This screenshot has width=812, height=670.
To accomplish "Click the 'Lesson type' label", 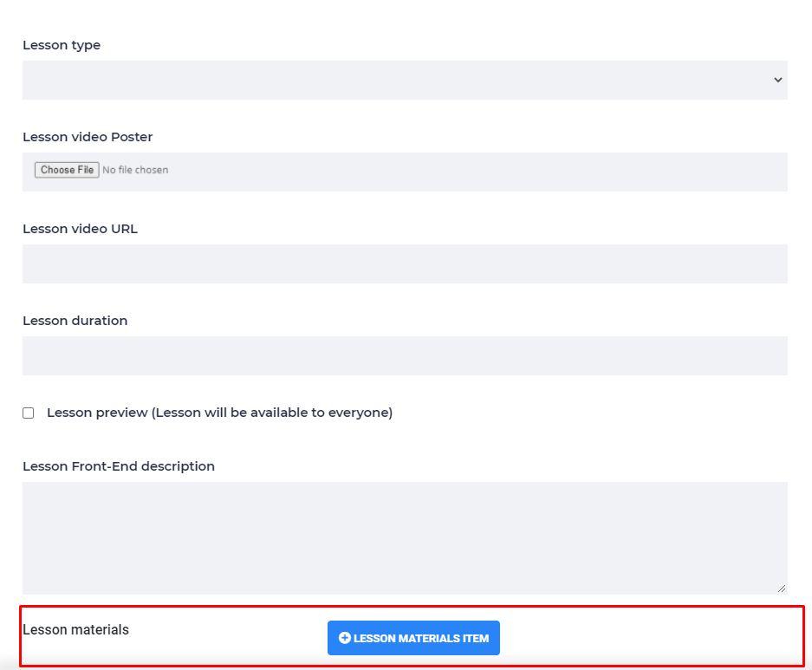I will click(62, 45).
